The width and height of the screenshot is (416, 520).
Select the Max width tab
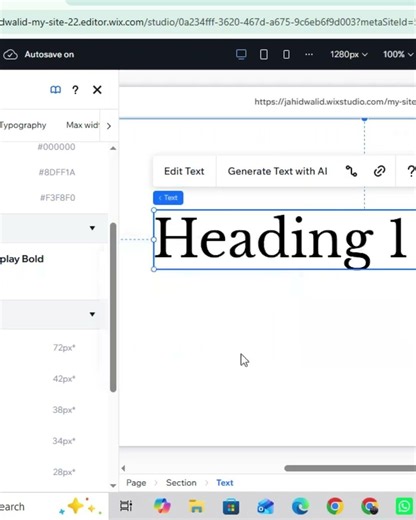82,125
